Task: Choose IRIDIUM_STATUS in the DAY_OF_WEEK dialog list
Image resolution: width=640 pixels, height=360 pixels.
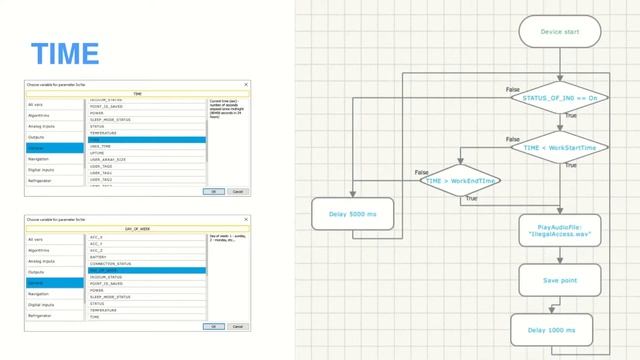Action: 147,277
